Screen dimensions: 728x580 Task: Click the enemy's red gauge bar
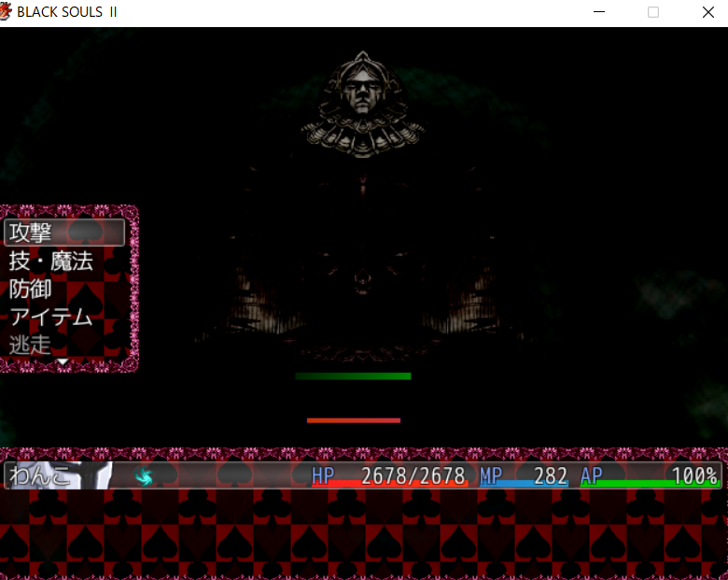coord(354,420)
